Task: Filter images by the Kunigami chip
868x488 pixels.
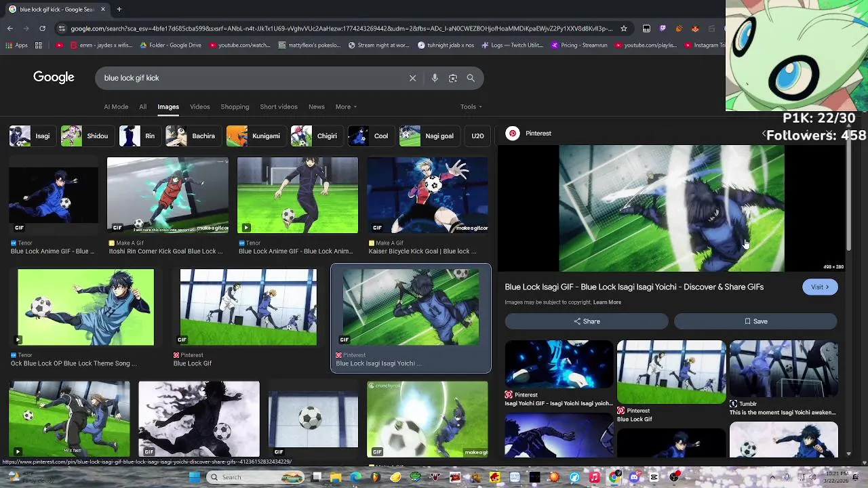Action: (x=255, y=136)
